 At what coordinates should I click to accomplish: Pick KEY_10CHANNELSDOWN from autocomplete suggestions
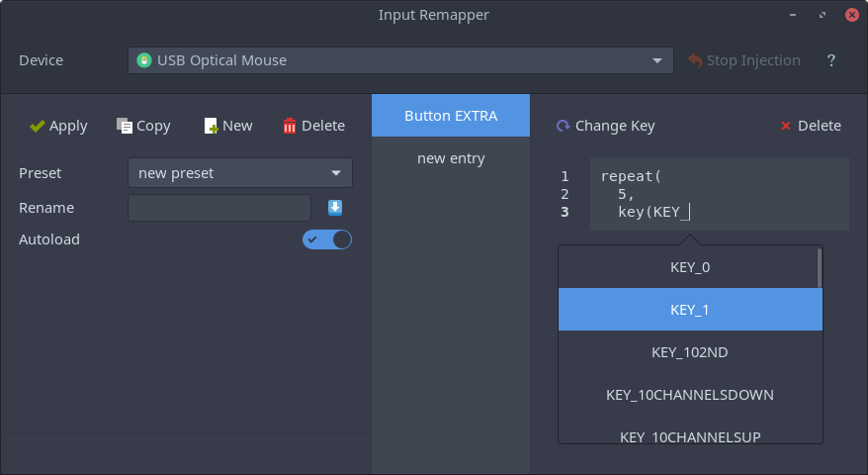690,395
